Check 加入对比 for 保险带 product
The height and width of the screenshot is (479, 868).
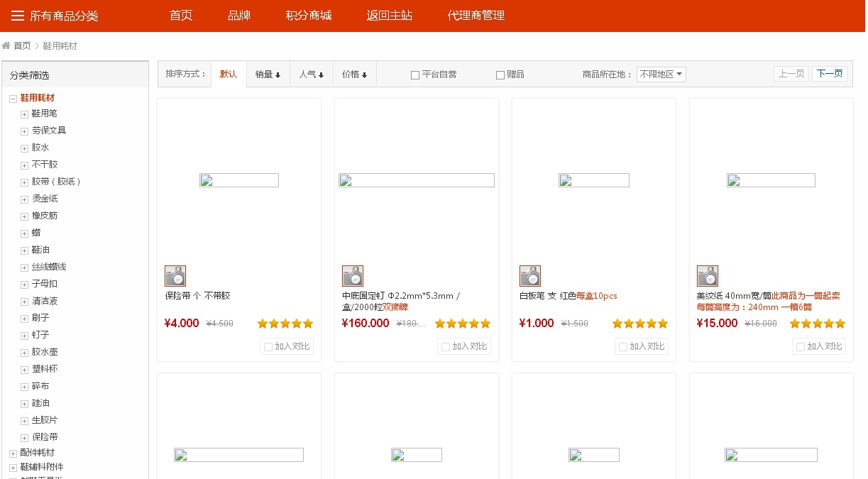coord(268,347)
